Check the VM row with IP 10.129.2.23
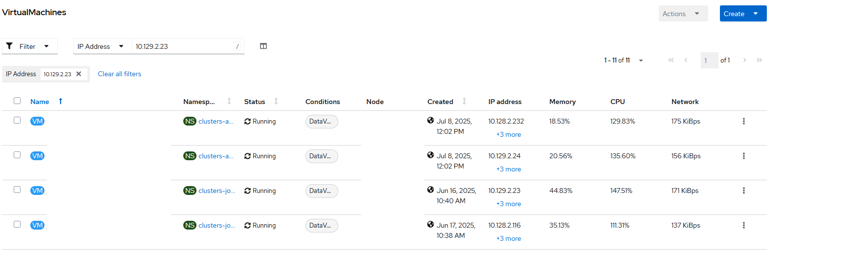Screen dimensions: 868x254 pyautogui.click(x=17, y=190)
